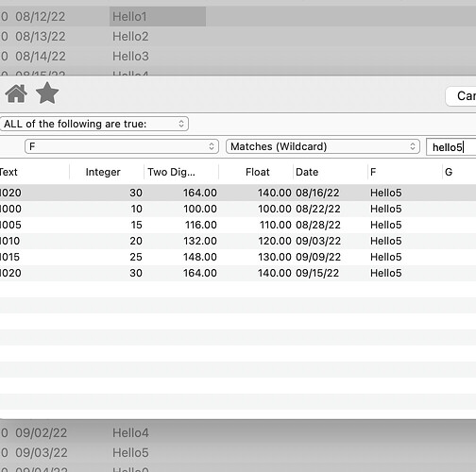Screen dimensions: 476x472
Task: Click the hello5 search value field
Action: coord(451,147)
